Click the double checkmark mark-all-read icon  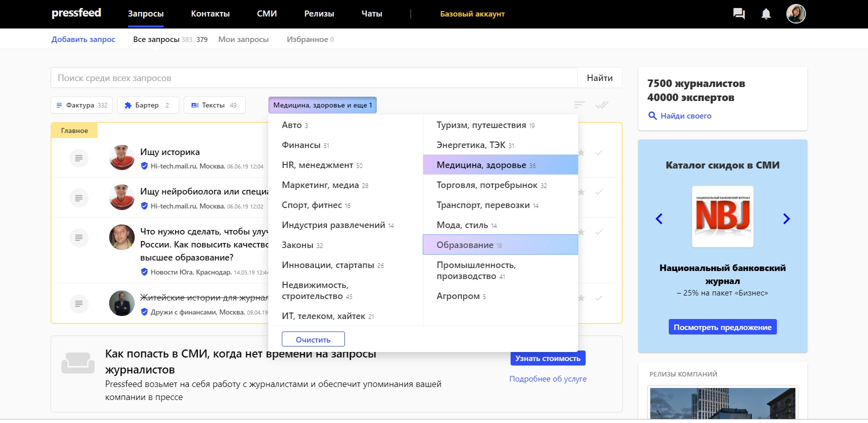coord(602,105)
